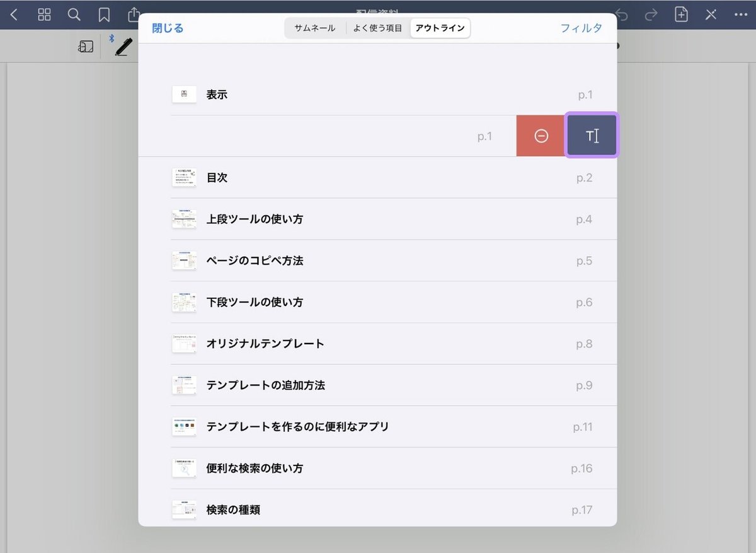Tap the redo arrow icon
The width and height of the screenshot is (756, 553).
(x=651, y=15)
